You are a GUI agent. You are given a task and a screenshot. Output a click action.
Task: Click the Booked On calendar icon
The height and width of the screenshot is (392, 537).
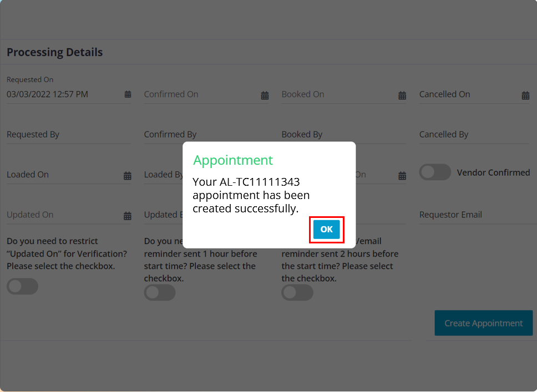click(402, 95)
